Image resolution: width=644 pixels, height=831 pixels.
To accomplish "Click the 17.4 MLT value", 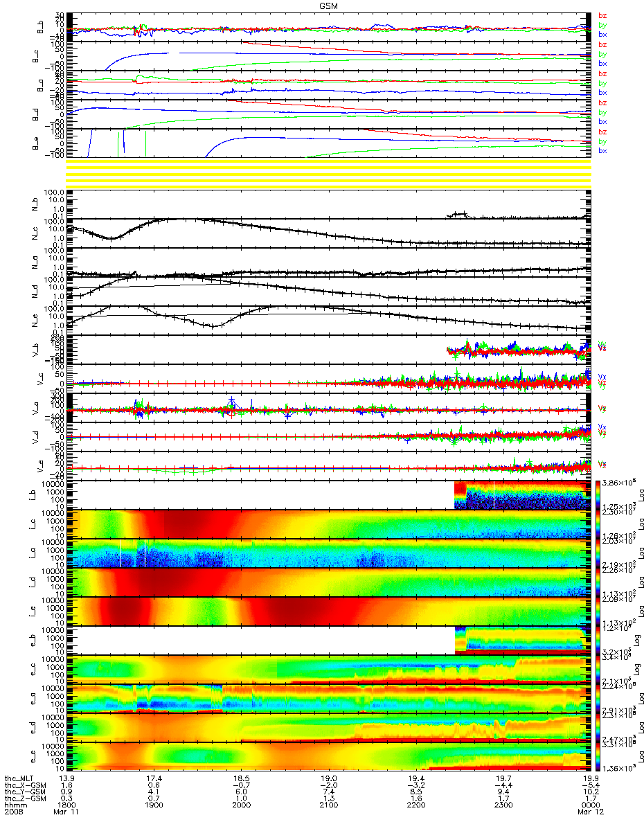I will (153, 780).
